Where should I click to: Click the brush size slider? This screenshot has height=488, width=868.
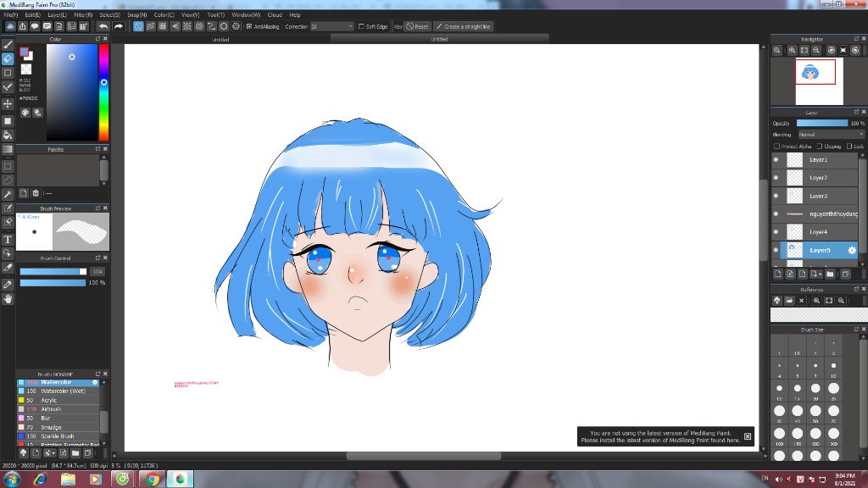tap(53, 272)
